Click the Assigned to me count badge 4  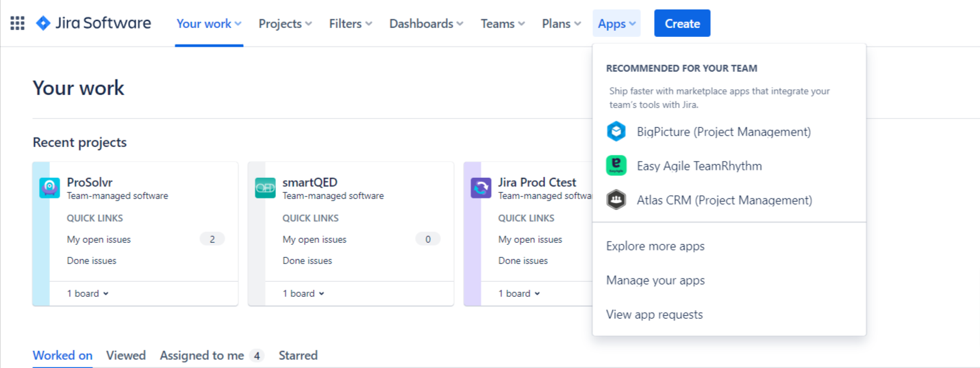[x=257, y=356]
